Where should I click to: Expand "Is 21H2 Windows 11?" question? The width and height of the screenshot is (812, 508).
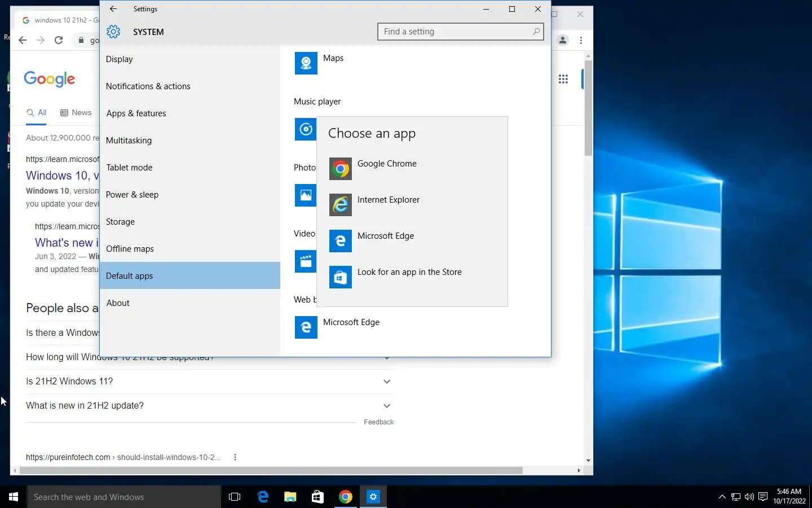[x=209, y=382]
